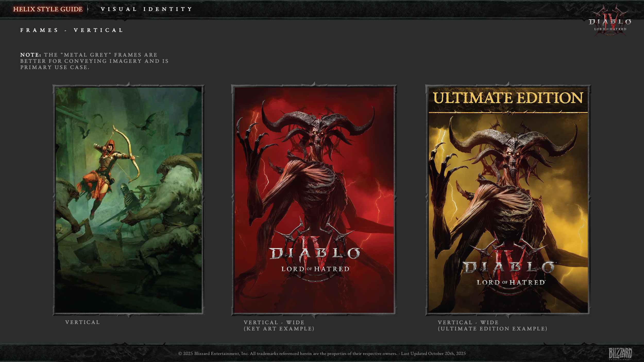Click the KEY ART EXAMPLE caption
The width and height of the screenshot is (644, 362).
[x=279, y=329]
